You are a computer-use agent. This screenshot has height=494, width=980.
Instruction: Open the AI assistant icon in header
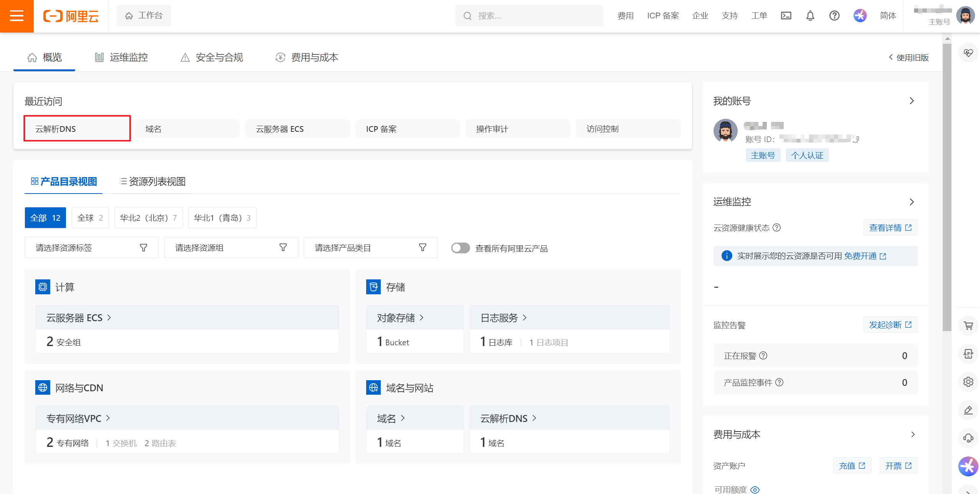[x=860, y=16]
